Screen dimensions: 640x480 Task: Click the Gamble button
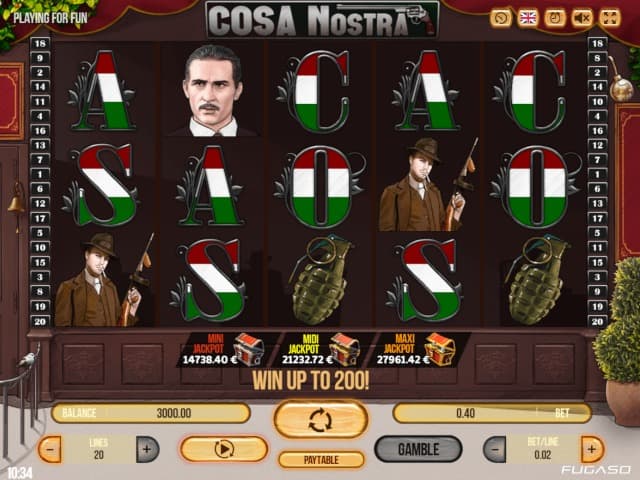(x=418, y=449)
